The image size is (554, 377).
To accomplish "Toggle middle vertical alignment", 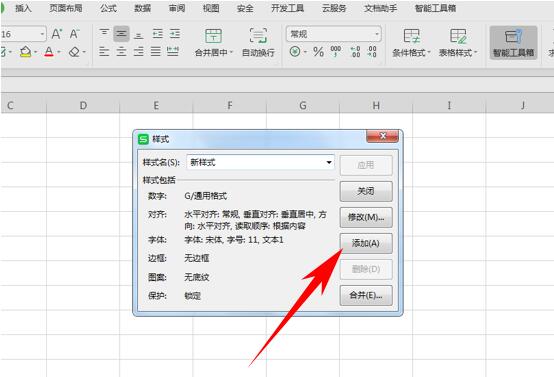I will point(121,34).
